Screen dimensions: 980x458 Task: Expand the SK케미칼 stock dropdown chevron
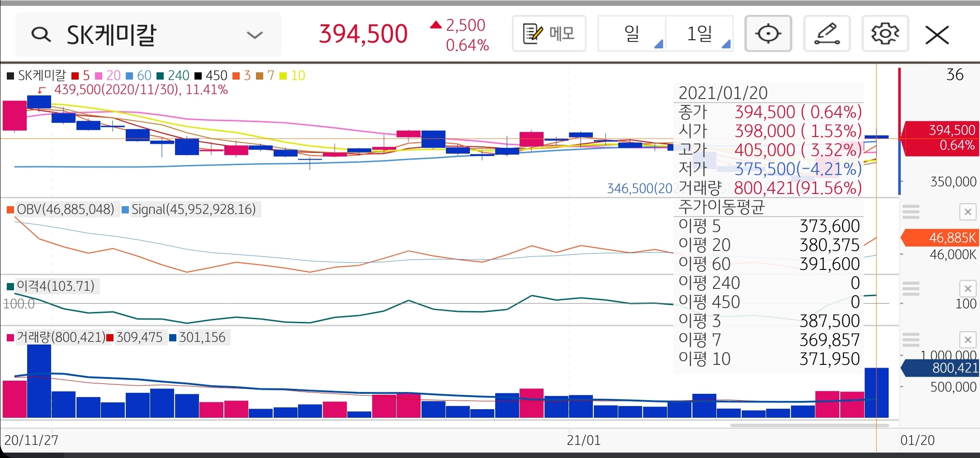click(x=255, y=35)
